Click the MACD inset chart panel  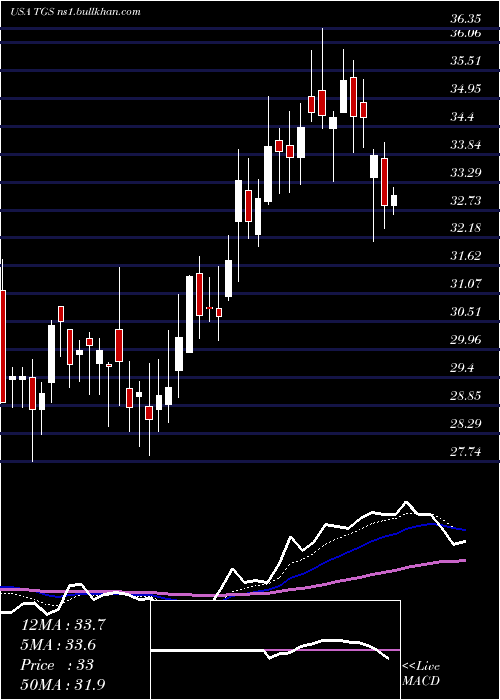[x=275, y=650]
